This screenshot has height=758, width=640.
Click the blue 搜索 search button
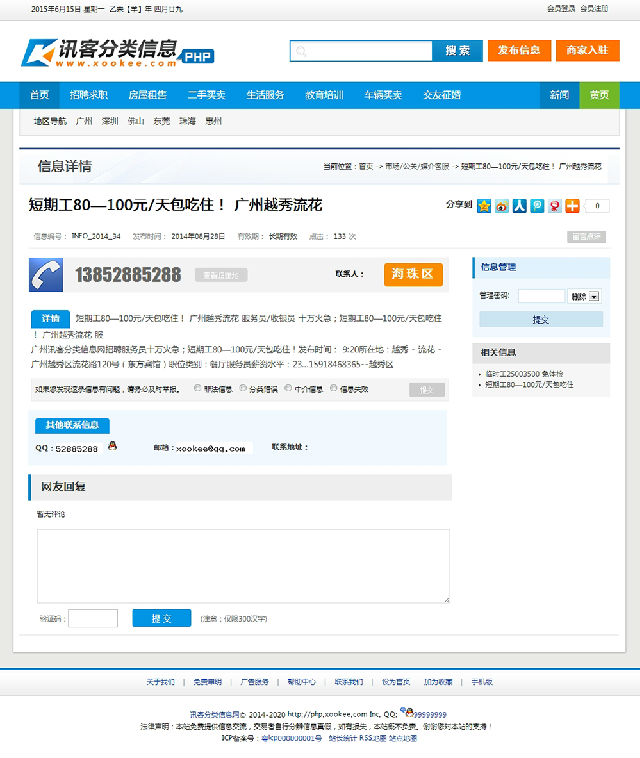pos(457,51)
